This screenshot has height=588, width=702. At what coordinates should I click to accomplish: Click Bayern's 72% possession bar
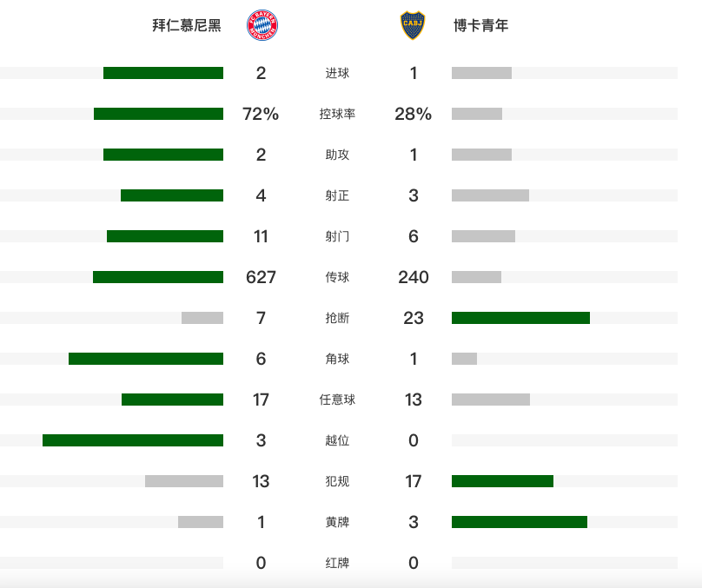[158, 114]
